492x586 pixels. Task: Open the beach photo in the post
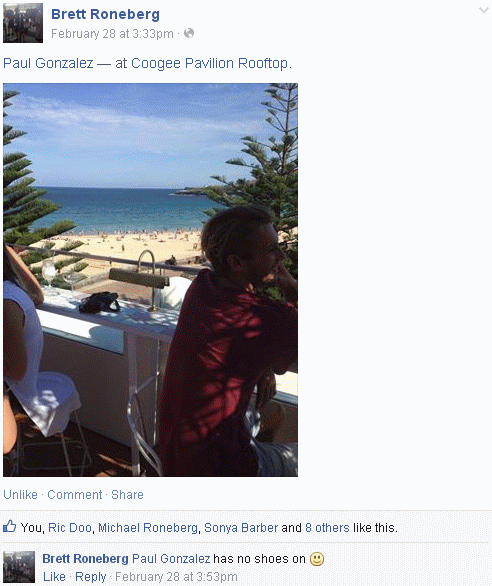[150, 280]
